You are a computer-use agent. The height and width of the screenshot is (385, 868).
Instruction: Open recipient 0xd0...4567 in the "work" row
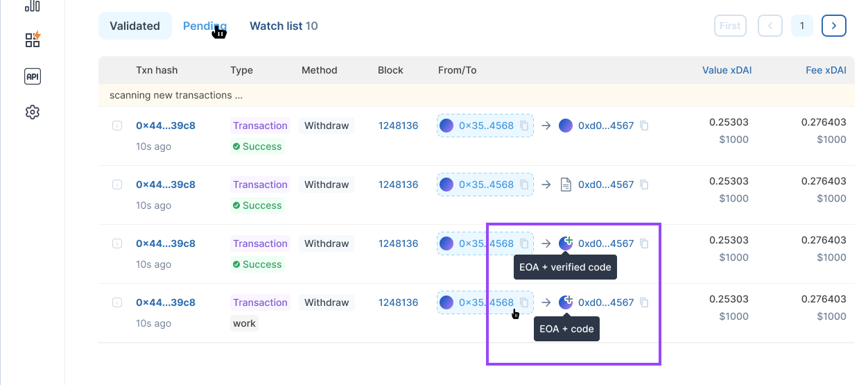606,302
